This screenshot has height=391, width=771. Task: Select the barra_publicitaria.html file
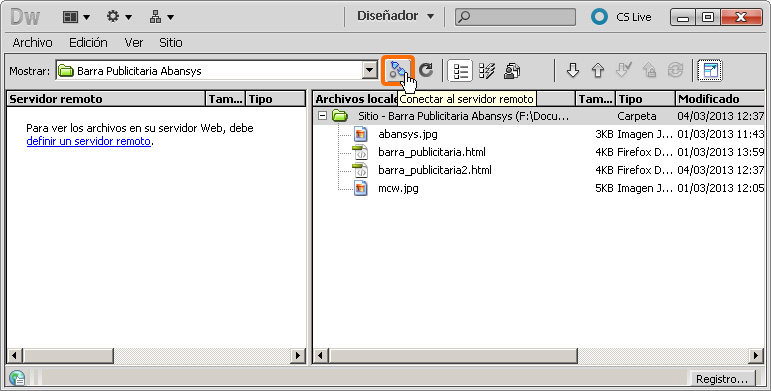click(432, 152)
